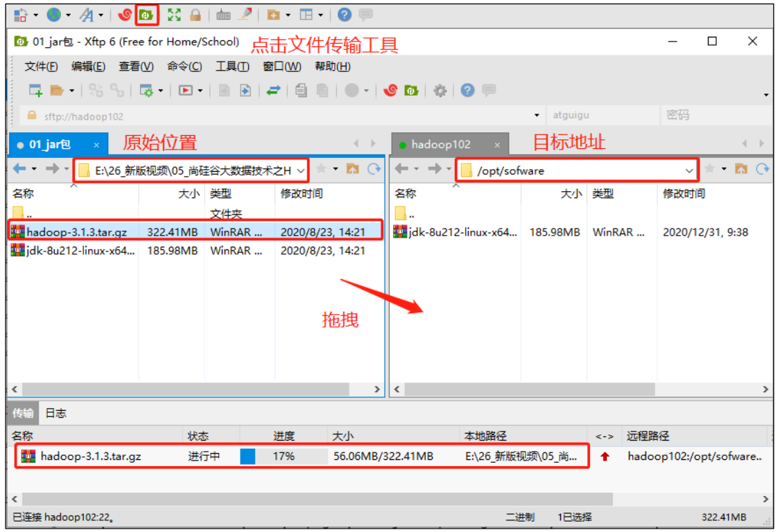The image size is (780, 532).
Task: Click the transfer right document arrow icon
Action: [245, 91]
